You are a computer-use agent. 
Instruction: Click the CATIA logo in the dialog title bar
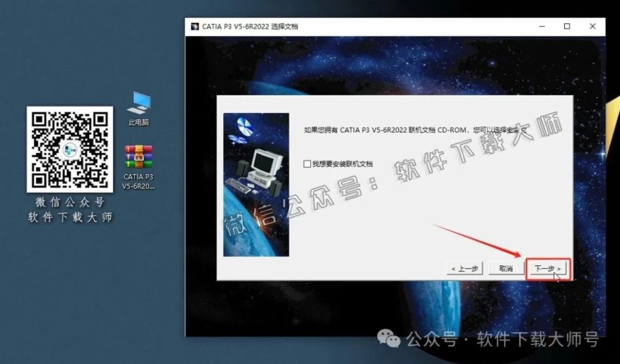point(195,26)
